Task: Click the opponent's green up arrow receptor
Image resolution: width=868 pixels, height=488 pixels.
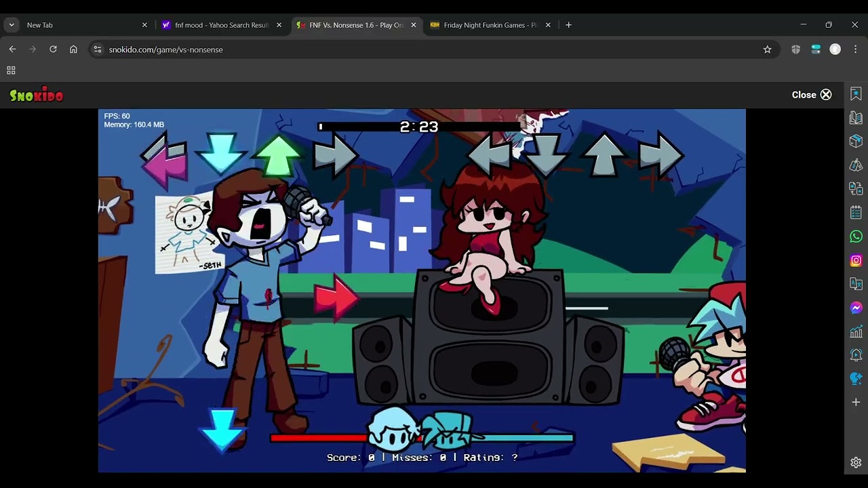Action: pos(279,155)
